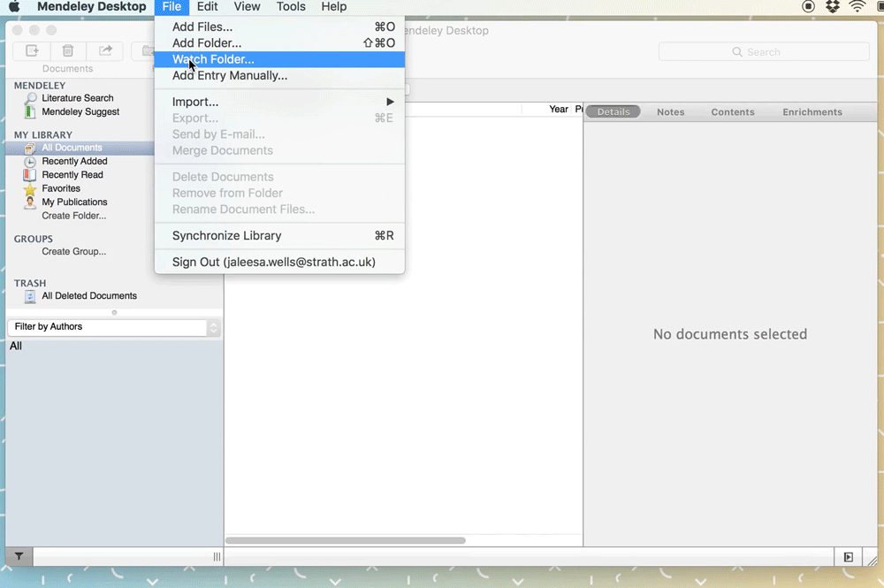Click Create Group... under Groups
The image size is (884, 588).
click(74, 251)
